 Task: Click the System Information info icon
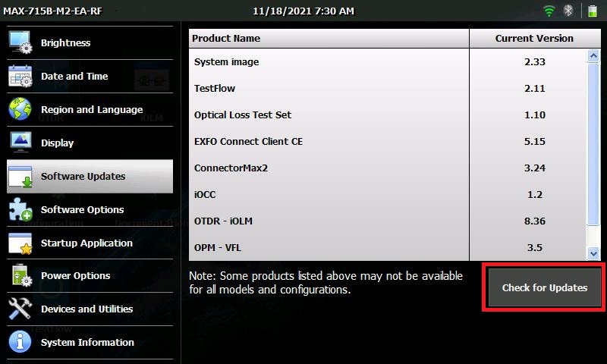20,341
